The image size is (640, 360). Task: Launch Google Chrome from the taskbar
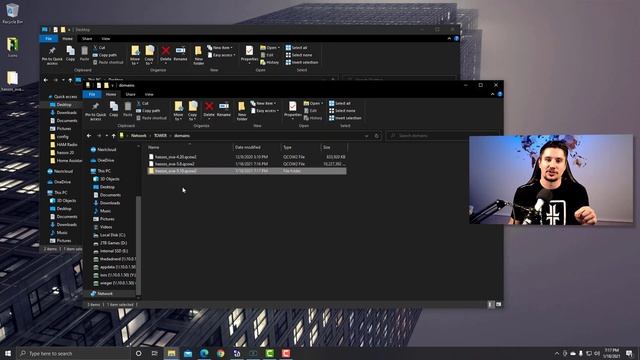tap(221, 353)
